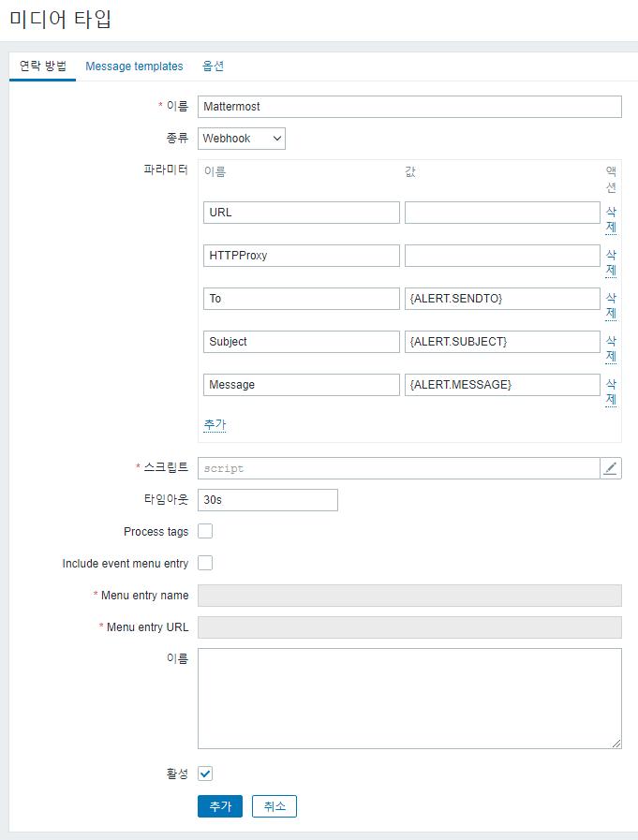
Task: Click the empty URL value field
Action: point(502,213)
